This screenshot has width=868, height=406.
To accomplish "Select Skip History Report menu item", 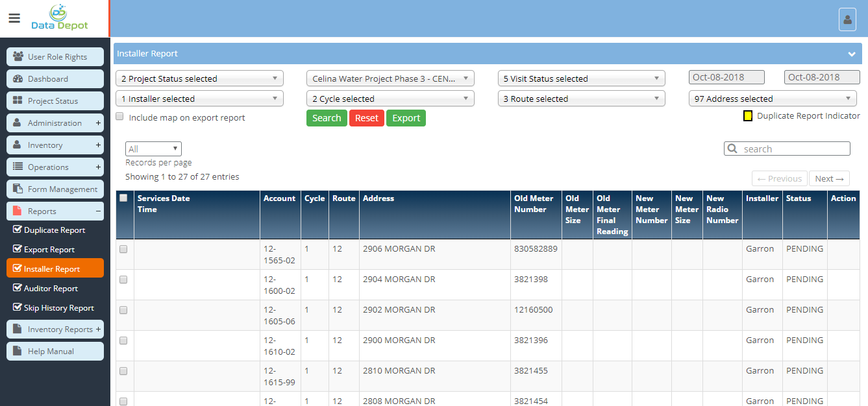I will tap(58, 308).
